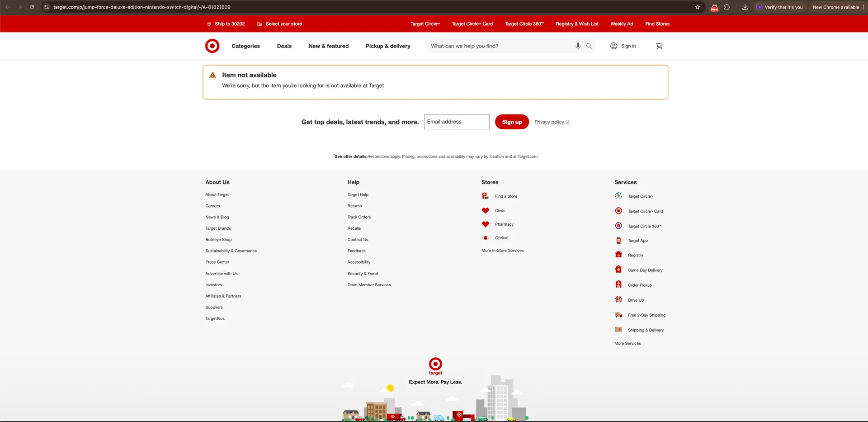The image size is (868, 422).
Task: Click the red Sign up button
Action: tap(512, 122)
